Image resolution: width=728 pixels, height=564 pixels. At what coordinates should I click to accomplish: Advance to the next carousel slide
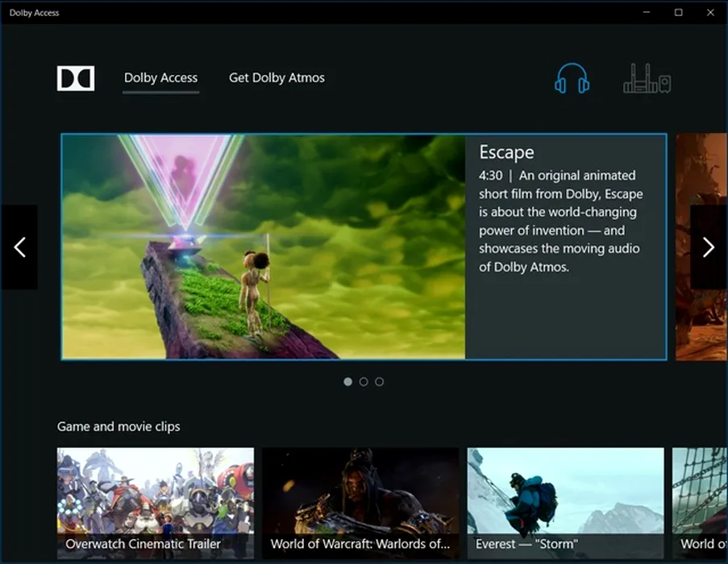coord(708,247)
